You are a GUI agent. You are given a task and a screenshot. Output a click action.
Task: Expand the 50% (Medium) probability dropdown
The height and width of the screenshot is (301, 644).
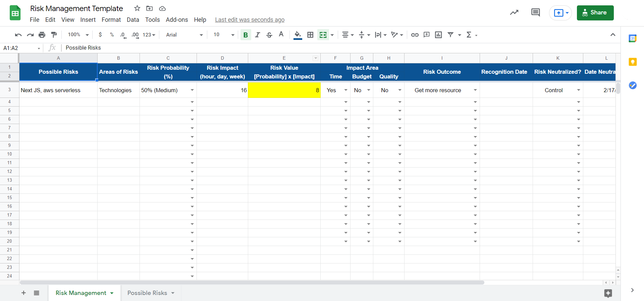coord(192,90)
